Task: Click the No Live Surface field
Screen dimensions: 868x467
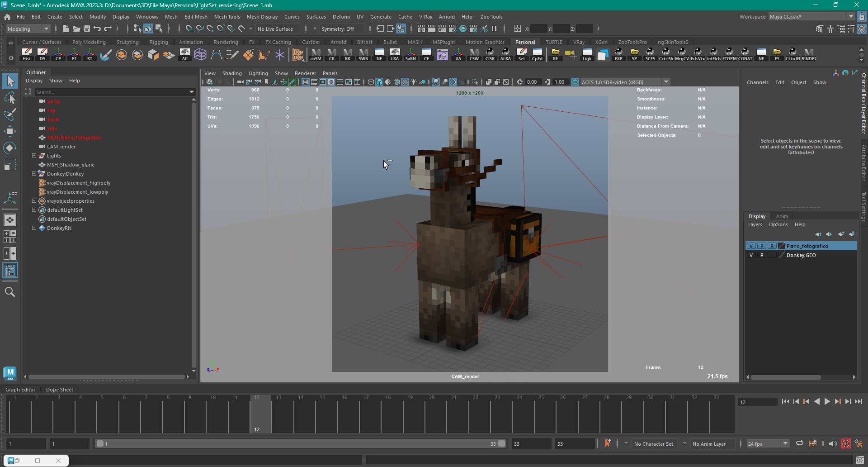Action: coord(278,29)
